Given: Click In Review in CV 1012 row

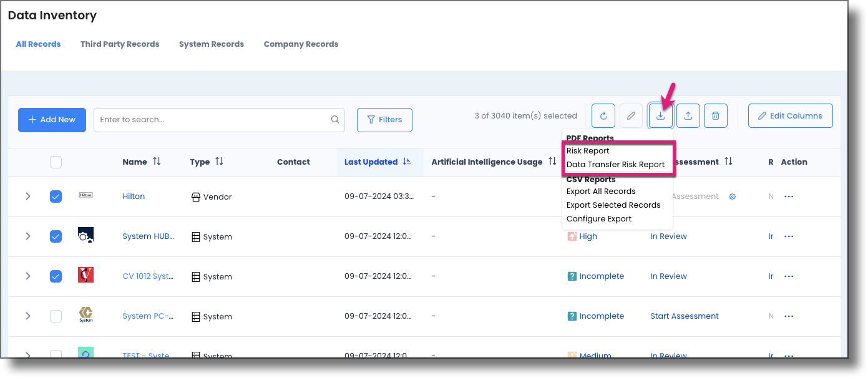Looking at the screenshot, I should click(x=668, y=276).
